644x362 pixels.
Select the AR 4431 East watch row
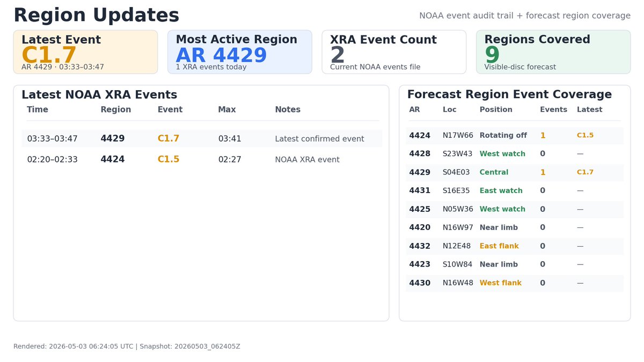(515, 190)
